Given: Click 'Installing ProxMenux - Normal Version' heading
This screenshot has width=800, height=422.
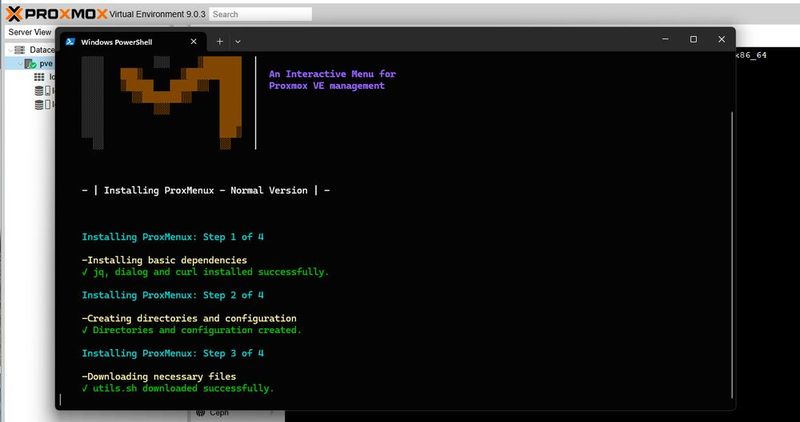Looking at the screenshot, I should [206, 190].
